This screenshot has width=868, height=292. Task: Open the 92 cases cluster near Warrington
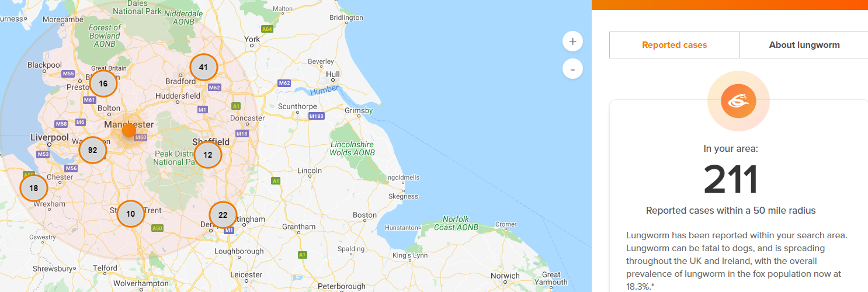coord(93,150)
